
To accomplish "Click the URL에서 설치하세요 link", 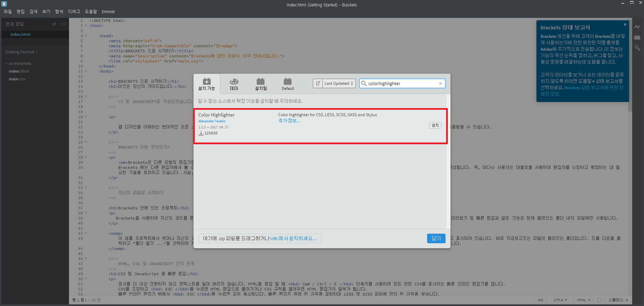I will 294,238.
